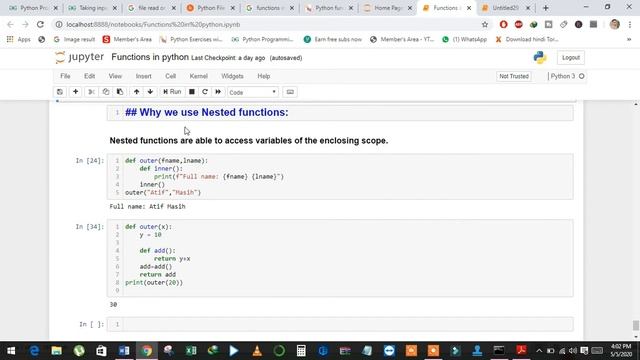Restart the kernel icon
The width and height of the screenshot is (640, 360).
click(x=205, y=92)
